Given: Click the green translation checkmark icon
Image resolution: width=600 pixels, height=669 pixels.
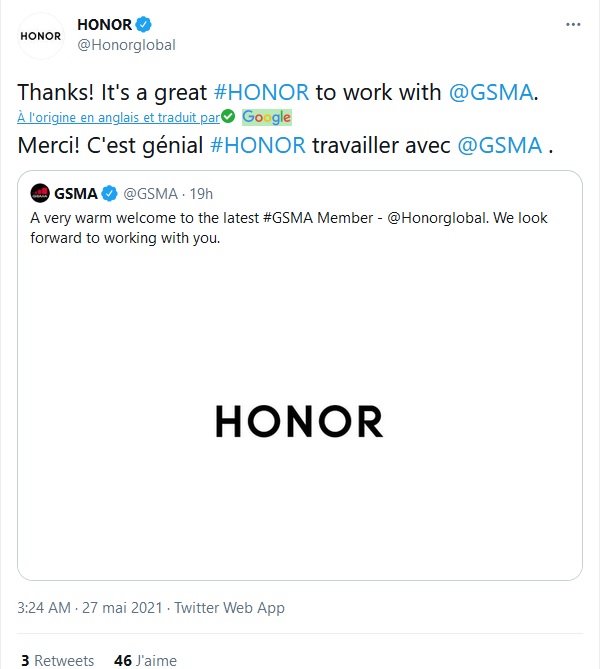Looking at the screenshot, I should coord(227,117).
